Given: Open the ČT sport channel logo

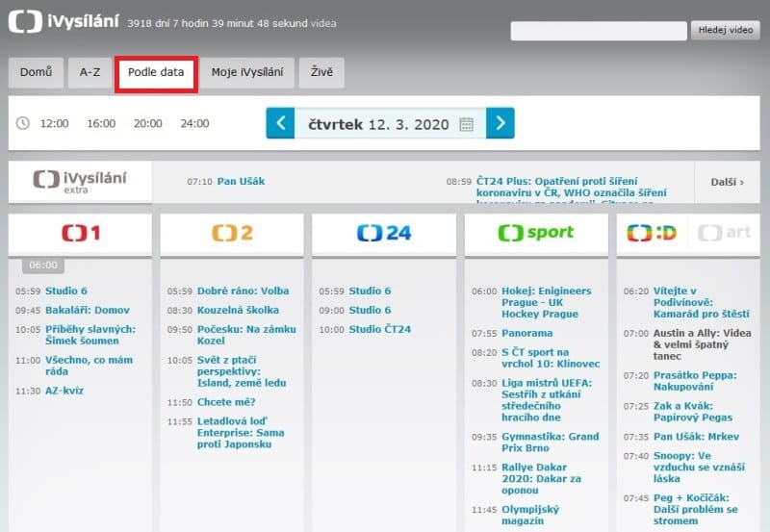Looking at the screenshot, I should pyautogui.click(x=536, y=233).
